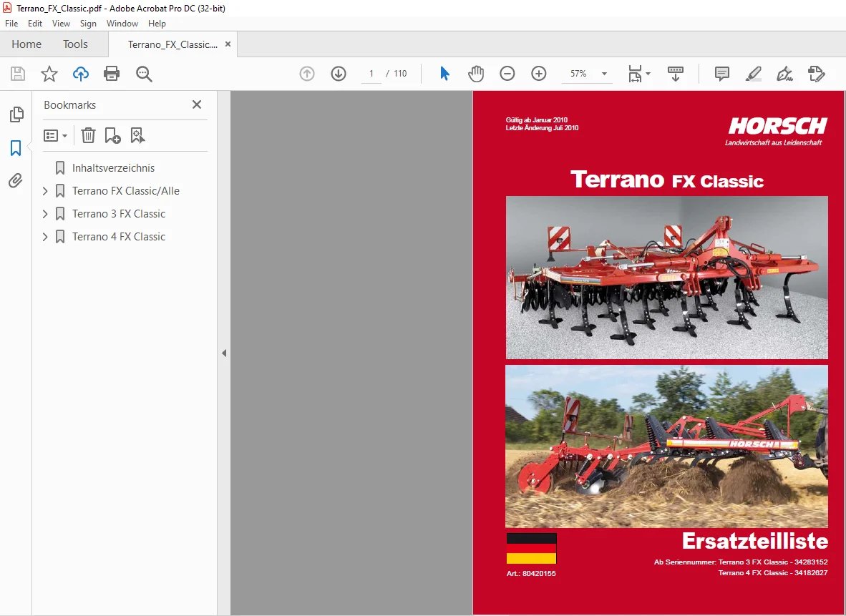Close the Bookmarks panel
The width and height of the screenshot is (846, 616).
coord(197,104)
